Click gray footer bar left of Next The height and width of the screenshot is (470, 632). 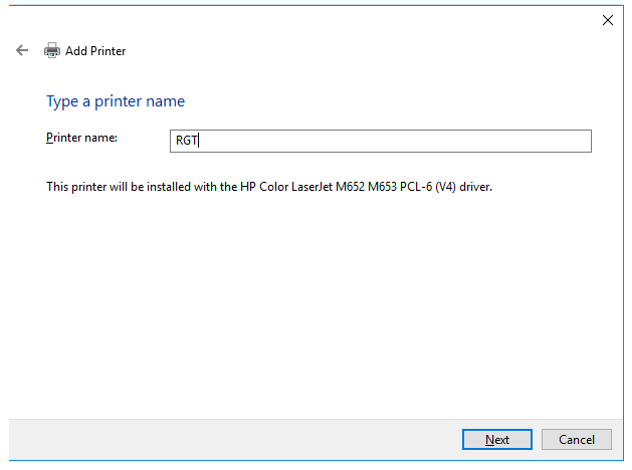pos(230,439)
